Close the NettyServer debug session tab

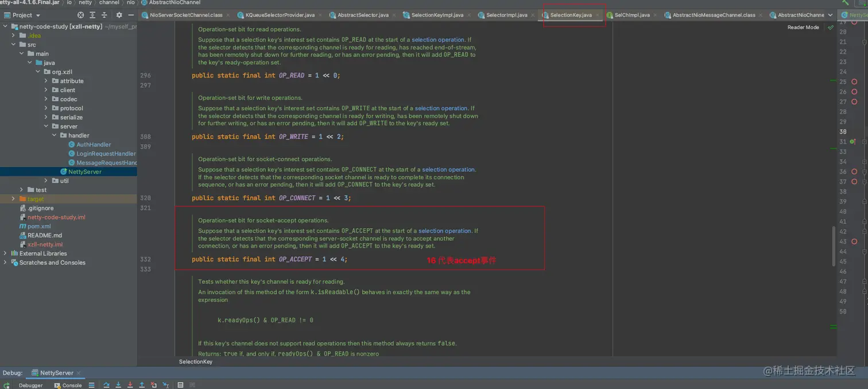79,373
